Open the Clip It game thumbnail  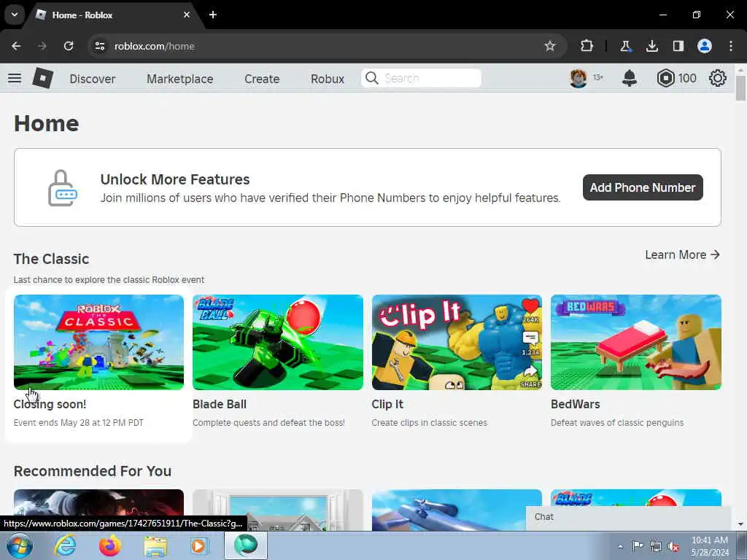click(457, 343)
